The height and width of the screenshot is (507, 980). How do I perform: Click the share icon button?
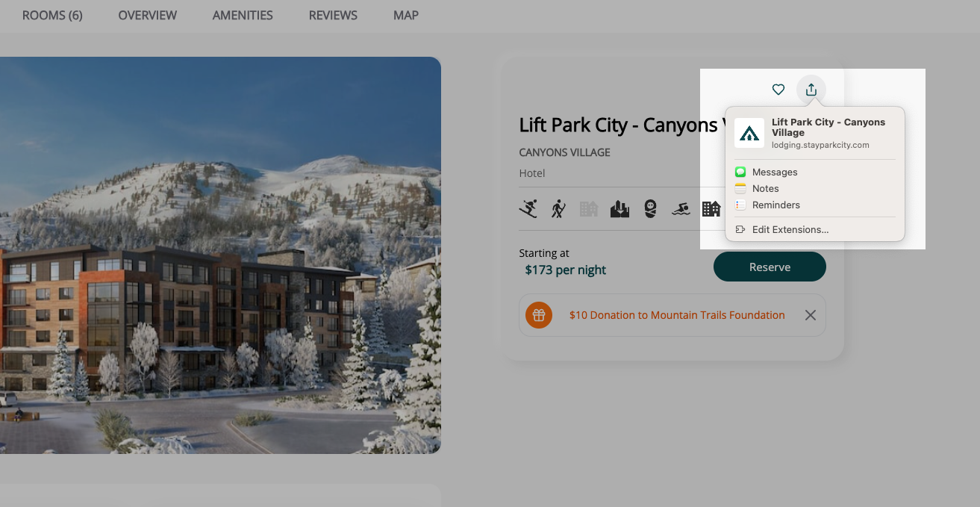click(x=811, y=90)
